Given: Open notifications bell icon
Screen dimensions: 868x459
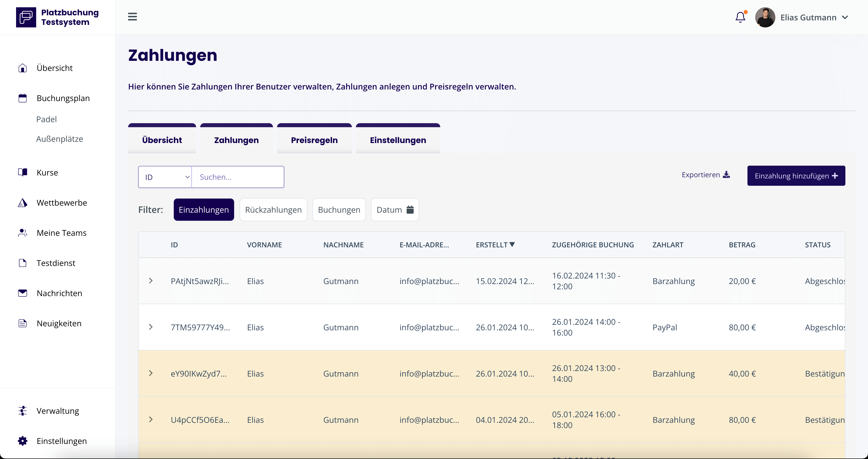Looking at the screenshot, I should [x=740, y=17].
